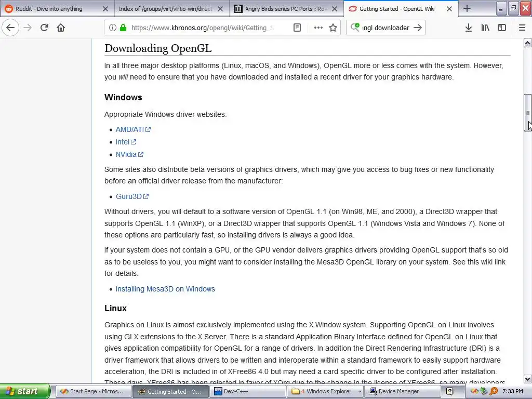The height and width of the screenshot is (399, 532).
Task: Submit search with the arrow button
Action: pos(418,28)
